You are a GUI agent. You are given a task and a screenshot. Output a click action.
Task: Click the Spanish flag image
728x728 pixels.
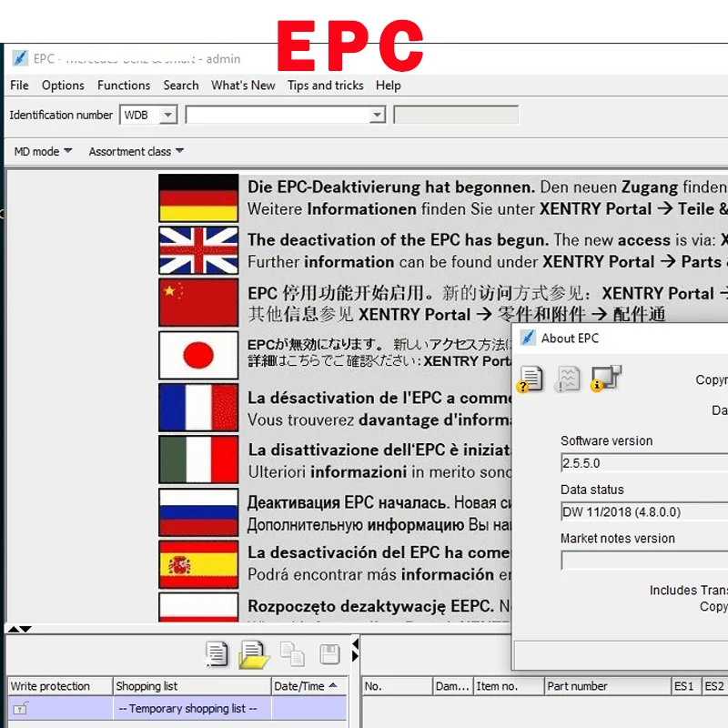tap(198, 564)
